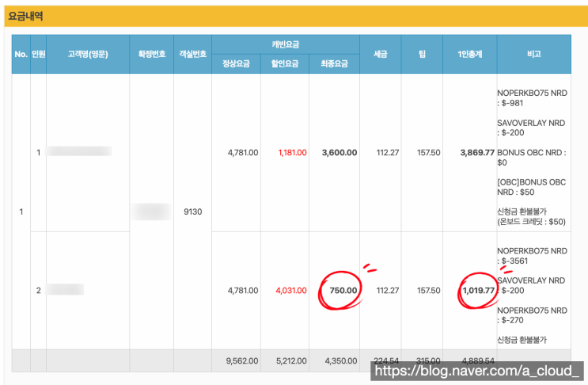Screen dimensions: 588x385
Task: Click the 인원 number 2 cell
Action: tap(38, 291)
